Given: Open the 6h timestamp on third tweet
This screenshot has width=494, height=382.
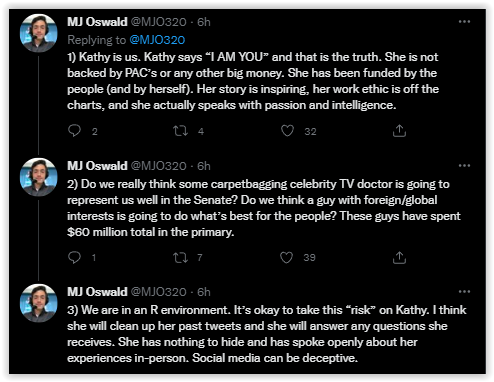Looking at the screenshot, I should (204, 292).
